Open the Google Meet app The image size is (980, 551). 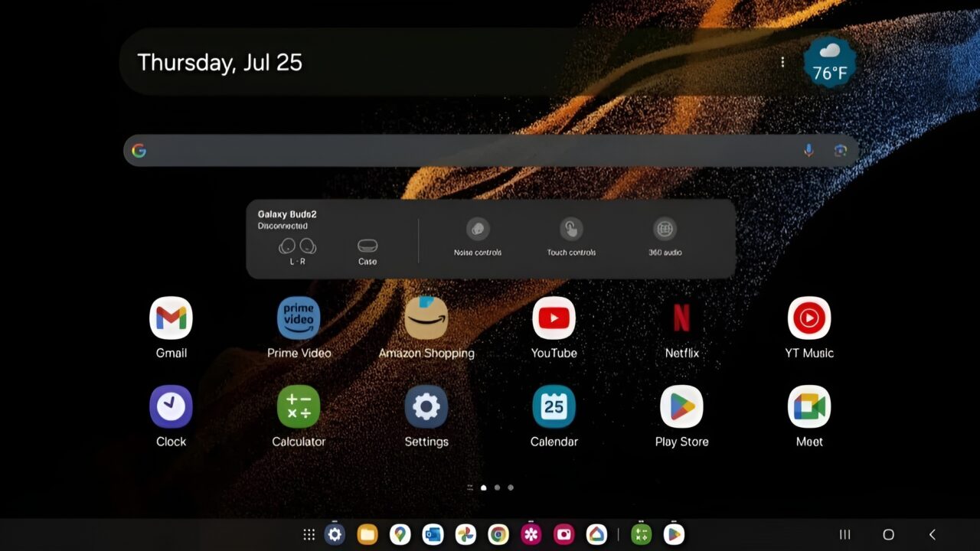(809, 406)
